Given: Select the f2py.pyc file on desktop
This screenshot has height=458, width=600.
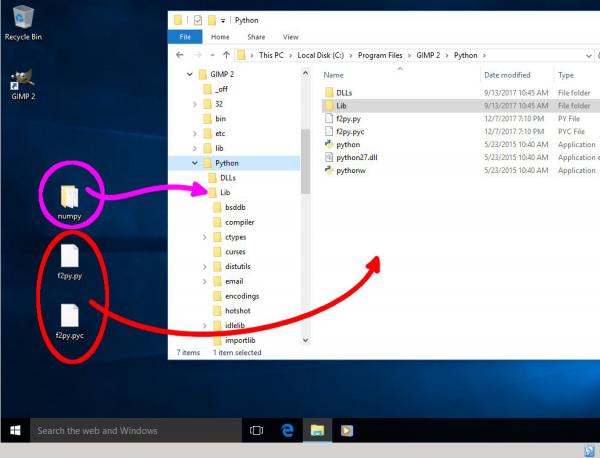Looking at the screenshot, I should 69,321.
